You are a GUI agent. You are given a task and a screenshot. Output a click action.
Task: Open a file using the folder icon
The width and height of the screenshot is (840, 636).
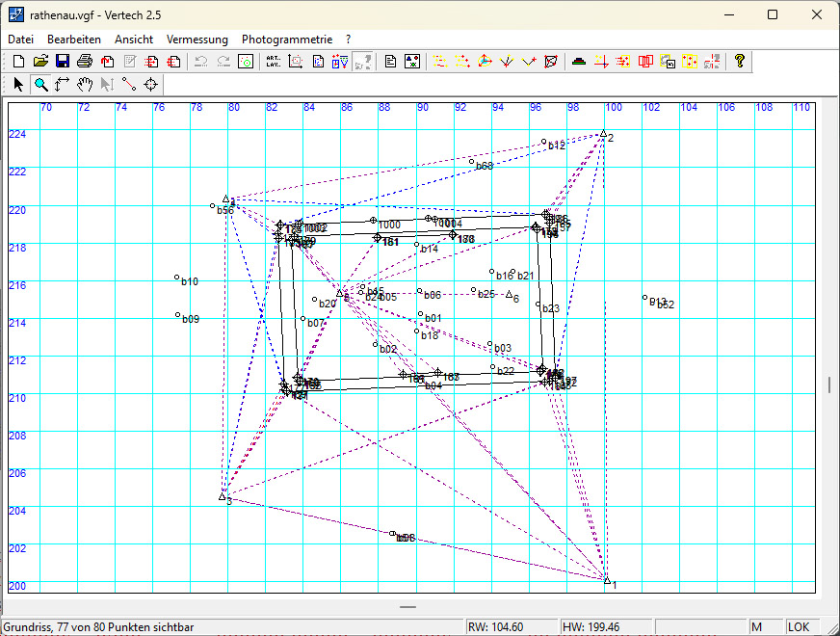(x=40, y=61)
